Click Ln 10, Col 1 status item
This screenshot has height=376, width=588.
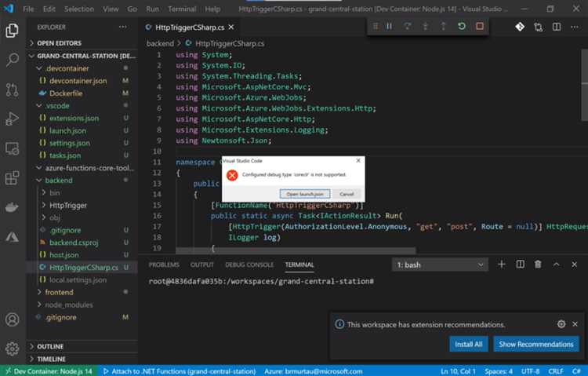[458, 371]
